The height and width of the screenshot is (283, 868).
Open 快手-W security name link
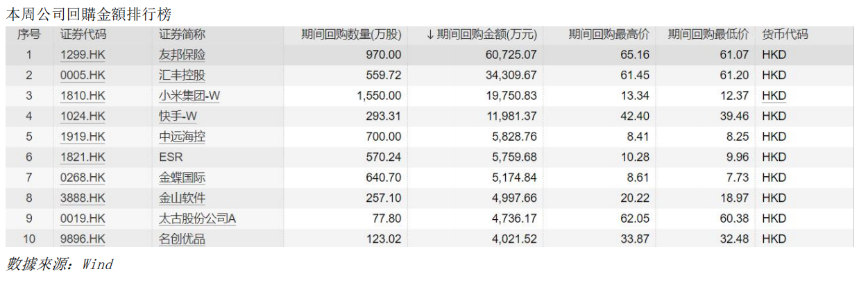point(177,117)
